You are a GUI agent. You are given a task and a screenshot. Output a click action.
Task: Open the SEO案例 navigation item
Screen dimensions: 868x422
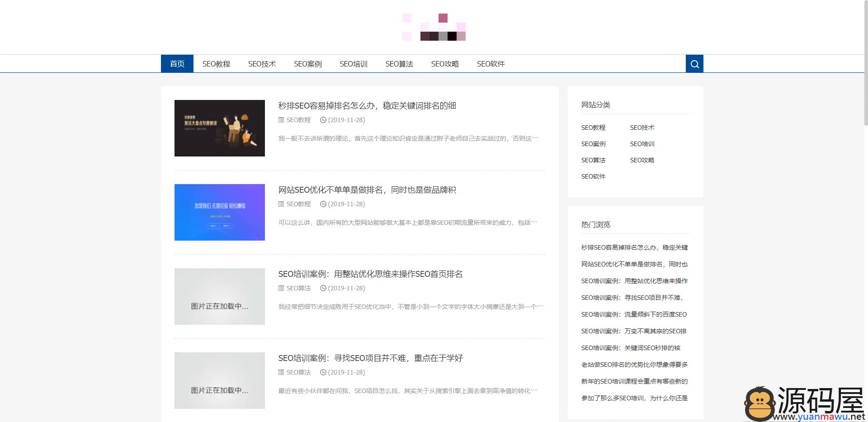pyautogui.click(x=307, y=64)
